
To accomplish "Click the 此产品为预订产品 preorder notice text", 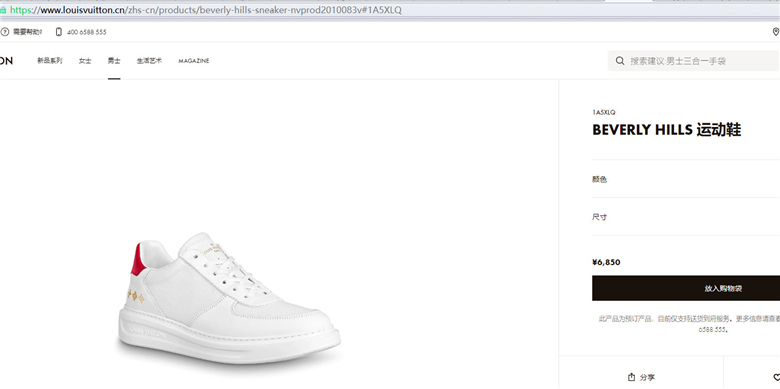I will [689, 324].
